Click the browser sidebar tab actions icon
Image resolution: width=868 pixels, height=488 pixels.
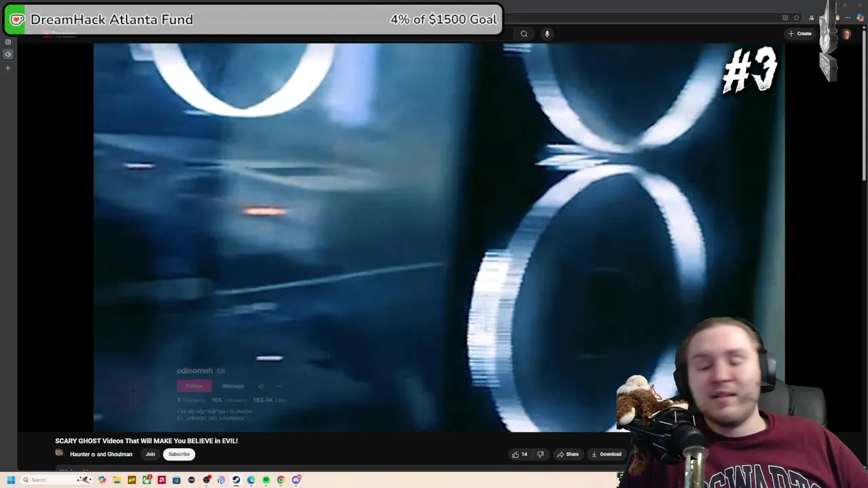(x=8, y=42)
